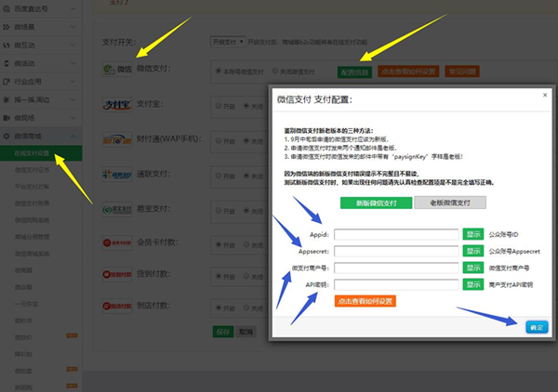Click the WeChat pay logo icon
The width and height of the screenshot is (558, 392).
117,69
